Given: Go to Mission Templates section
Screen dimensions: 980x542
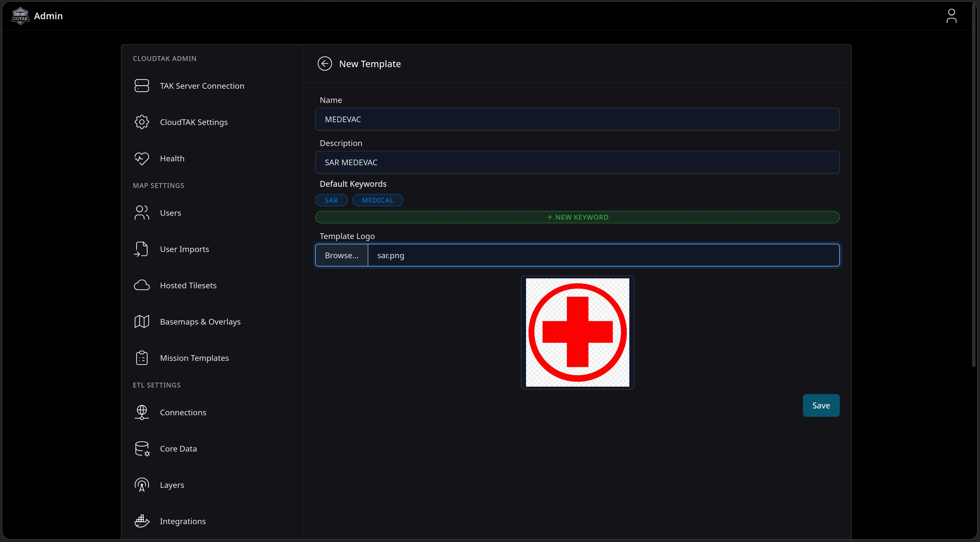Looking at the screenshot, I should [212, 358].
